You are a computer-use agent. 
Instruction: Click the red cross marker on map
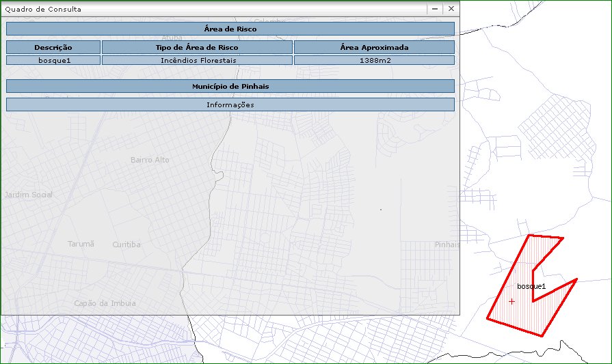511,301
